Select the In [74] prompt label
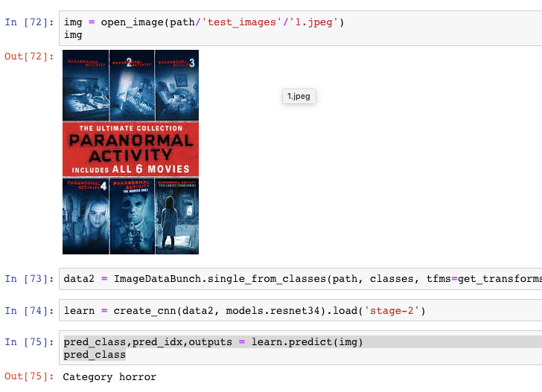The image size is (542, 392). click(29, 311)
